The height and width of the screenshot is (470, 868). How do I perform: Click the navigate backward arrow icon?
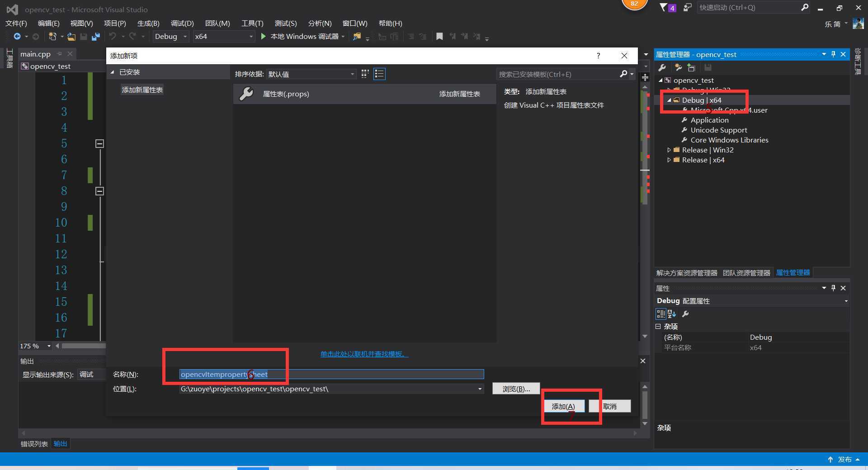click(17, 36)
